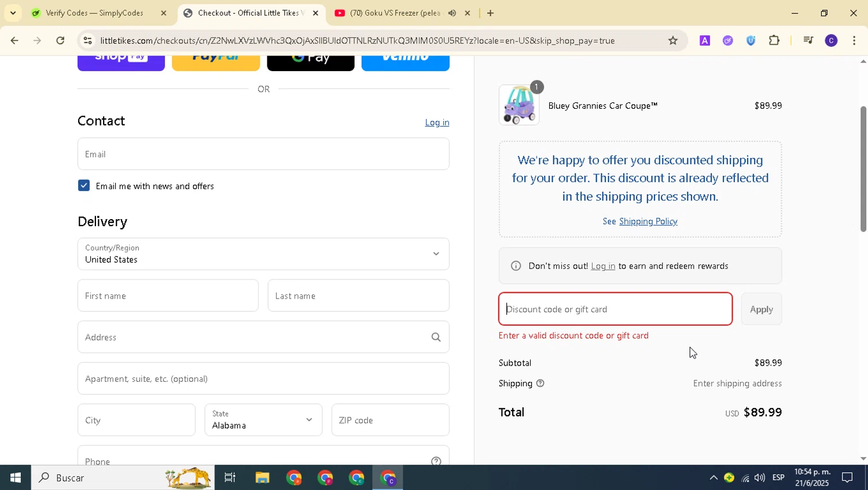Focus the Last name field
The width and height of the screenshot is (868, 490).
point(359,296)
